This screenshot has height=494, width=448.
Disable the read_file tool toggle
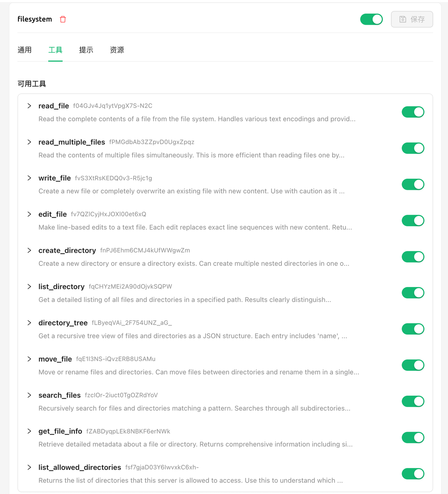(x=413, y=112)
